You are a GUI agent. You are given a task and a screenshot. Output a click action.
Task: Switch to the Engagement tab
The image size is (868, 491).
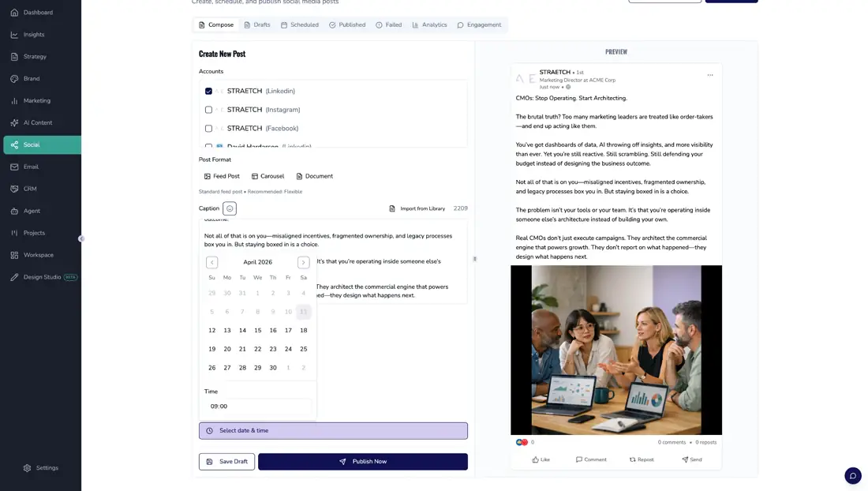click(x=480, y=25)
